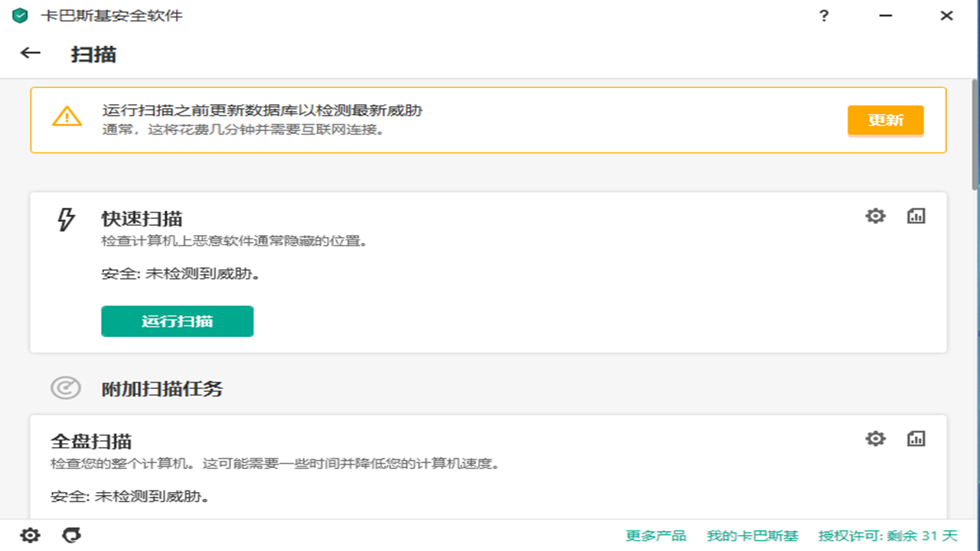
Task: Open quick scan settings via gear icon
Action: pos(874,216)
